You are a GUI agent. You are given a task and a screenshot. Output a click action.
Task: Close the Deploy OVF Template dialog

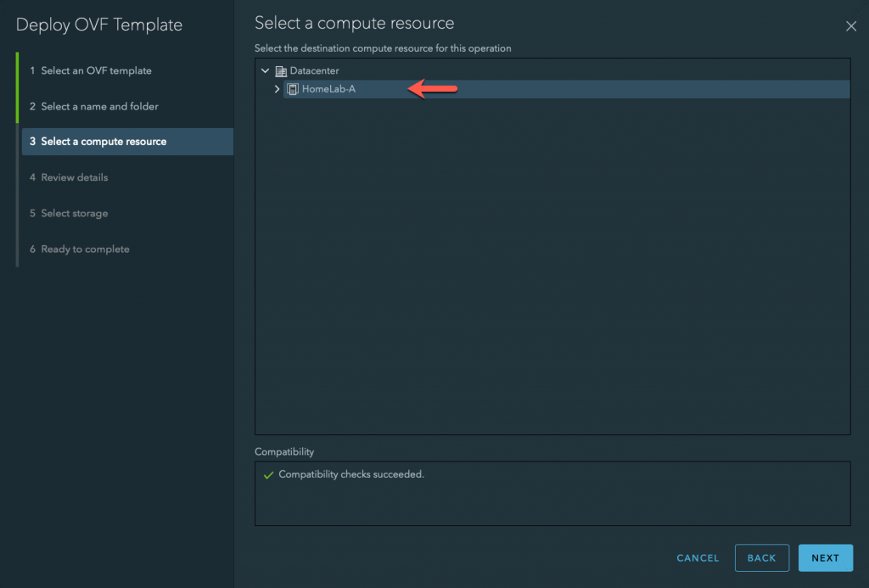(851, 26)
